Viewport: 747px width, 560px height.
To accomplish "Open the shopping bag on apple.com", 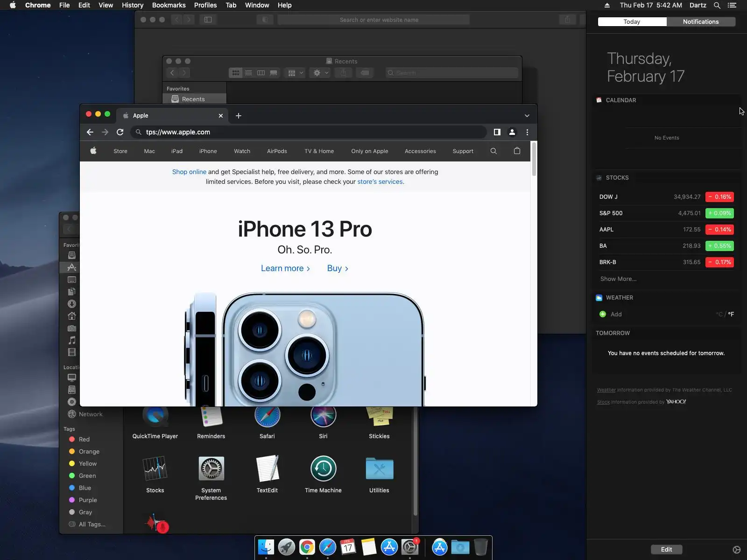I will point(517,151).
